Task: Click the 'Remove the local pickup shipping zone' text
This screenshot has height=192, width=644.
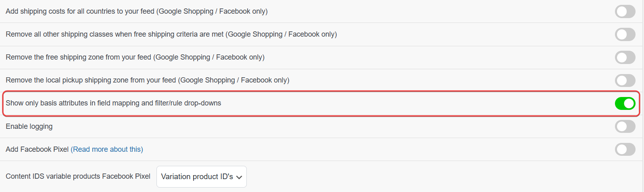Action: point(147,80)
